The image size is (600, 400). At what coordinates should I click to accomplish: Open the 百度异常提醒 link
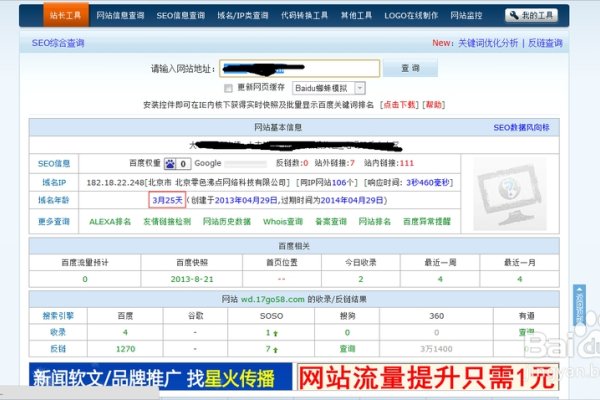pyautogui.click(x=427, y=222)
